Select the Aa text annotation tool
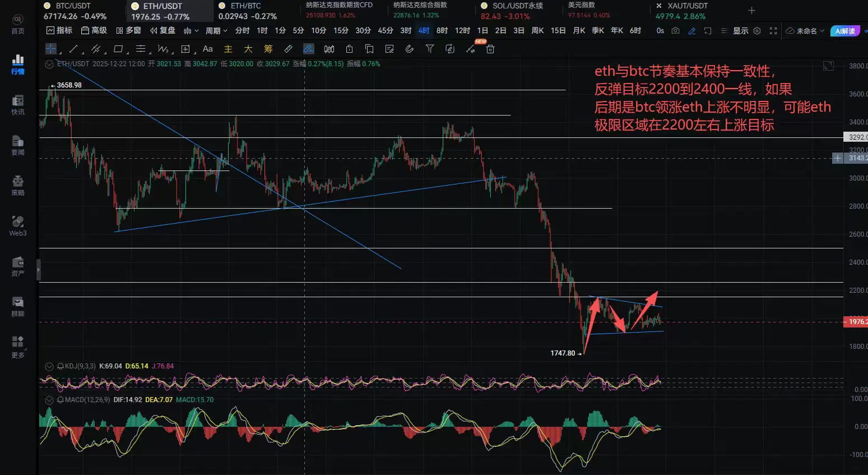Viewport: 868px width, 475px height. [x=207, y=49]
